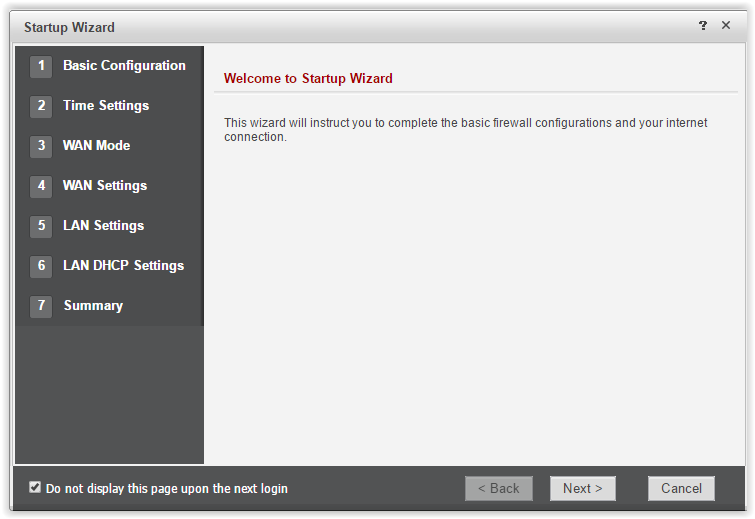Switch to WAN Settings step
Screen dimensions: 755x519
[x=105, y=186]
